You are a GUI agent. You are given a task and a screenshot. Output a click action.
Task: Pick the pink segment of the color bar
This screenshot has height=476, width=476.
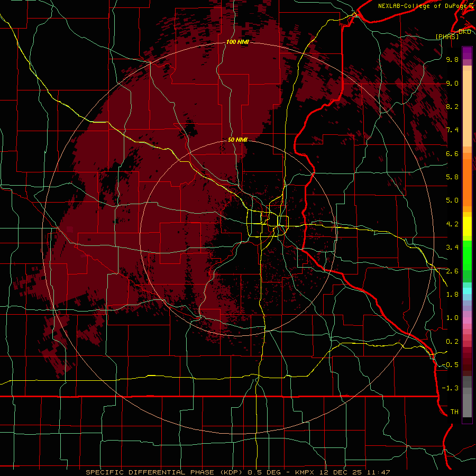pyautogui.click(x=467, y=321)
